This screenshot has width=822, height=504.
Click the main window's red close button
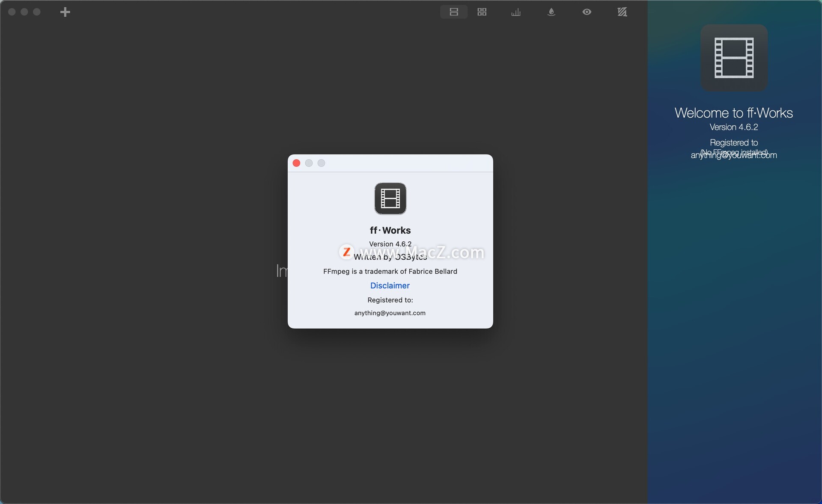click(x=12, y=12)
